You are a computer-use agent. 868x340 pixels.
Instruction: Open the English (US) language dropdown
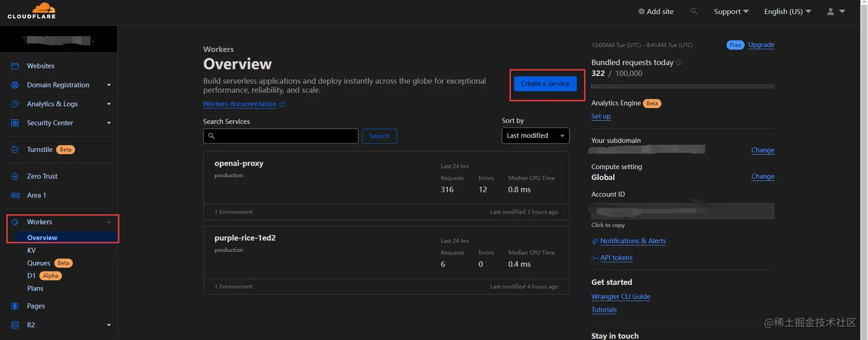(788, 11)
